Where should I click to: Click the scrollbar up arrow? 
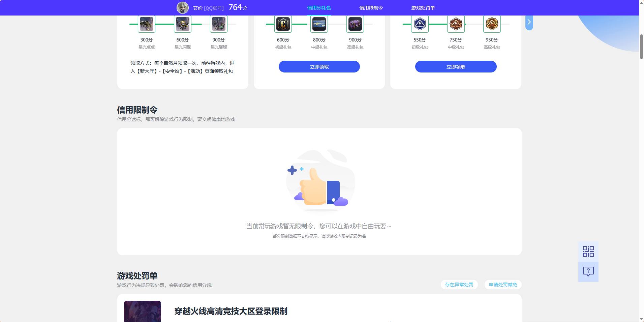click(641, 3)
